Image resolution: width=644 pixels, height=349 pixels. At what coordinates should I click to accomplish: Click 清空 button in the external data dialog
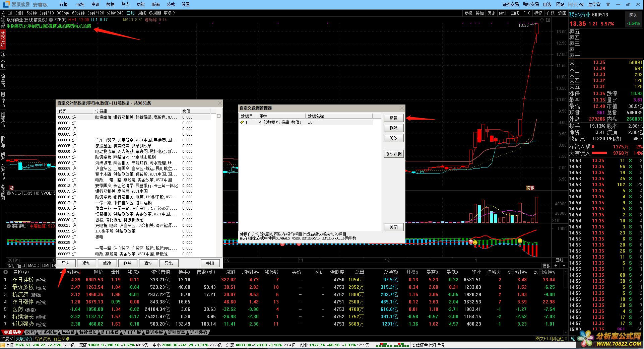coord(148,263)
